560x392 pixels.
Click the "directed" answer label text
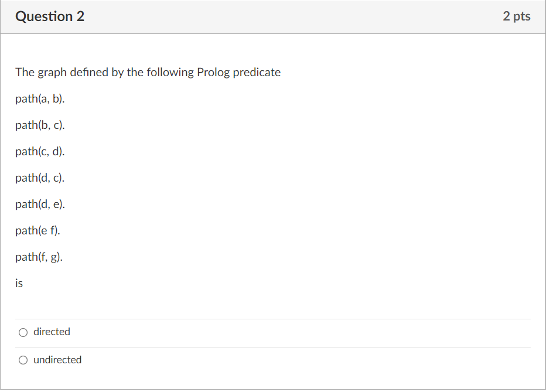pyautogui.click(x=52, y=332)
